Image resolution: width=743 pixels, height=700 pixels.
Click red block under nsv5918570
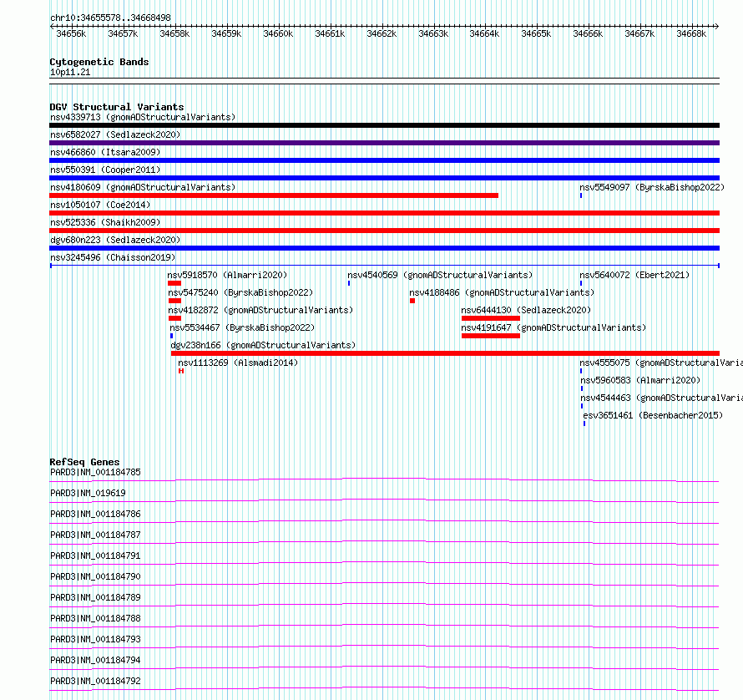click(174, 283)
